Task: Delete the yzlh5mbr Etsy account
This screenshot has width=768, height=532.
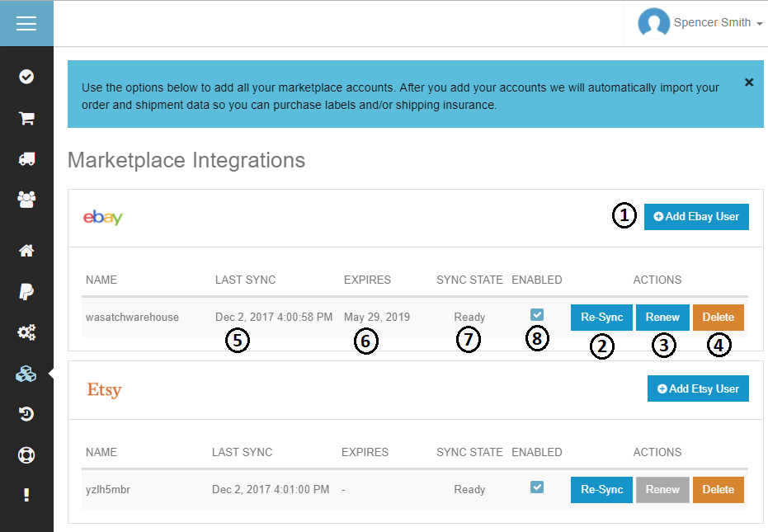Action: click(718, 490)
